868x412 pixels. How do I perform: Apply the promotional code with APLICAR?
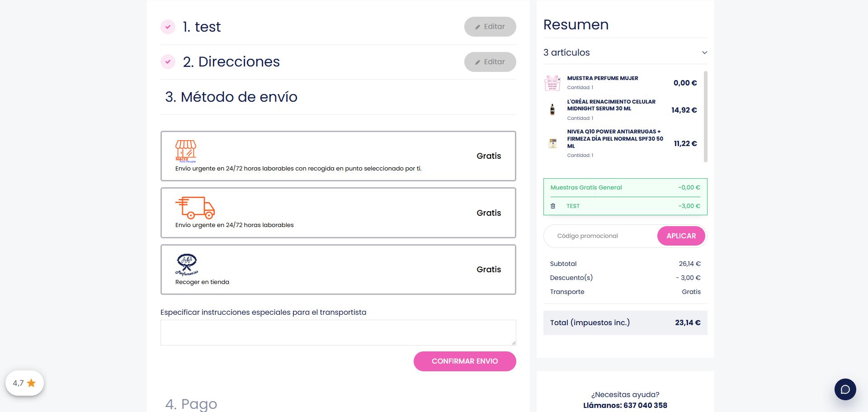(x=681, y=236)
